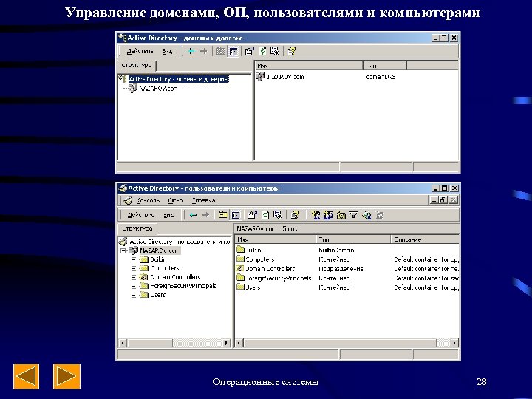Open Help icon in domains and trusts toolbar
Viewport: 532px width, 399px height.
pyautogui.click(x=291, y=51)
